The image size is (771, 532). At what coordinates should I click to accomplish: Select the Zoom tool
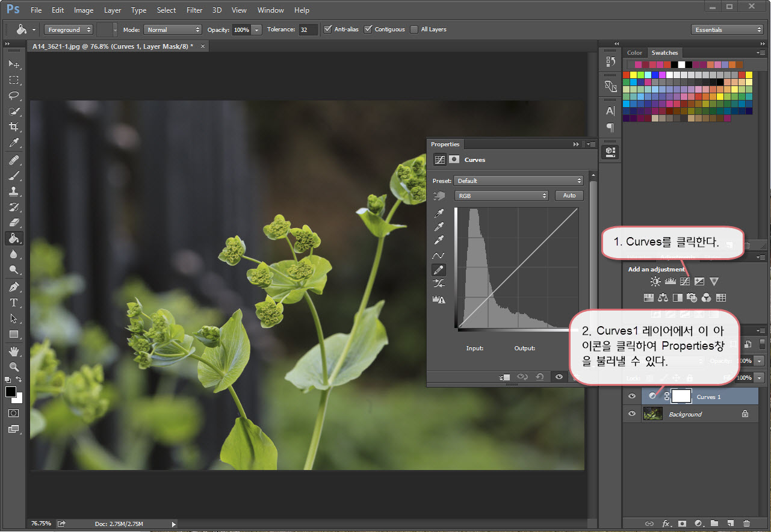coord(14,367)
